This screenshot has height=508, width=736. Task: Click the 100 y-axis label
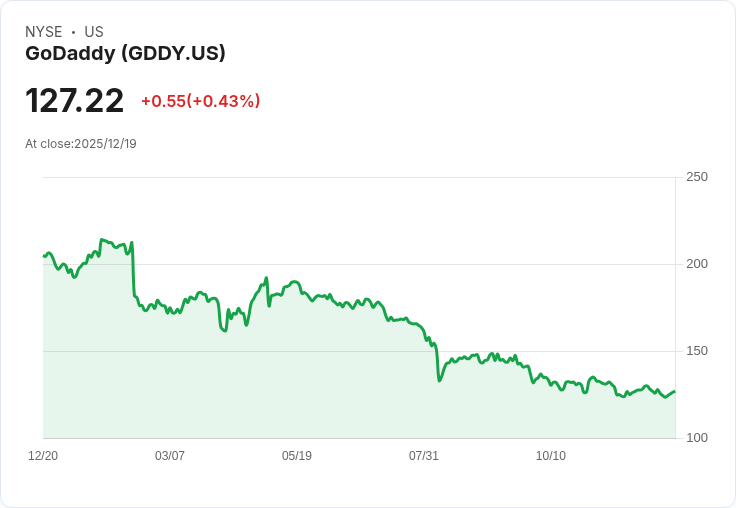pos(697,438)
